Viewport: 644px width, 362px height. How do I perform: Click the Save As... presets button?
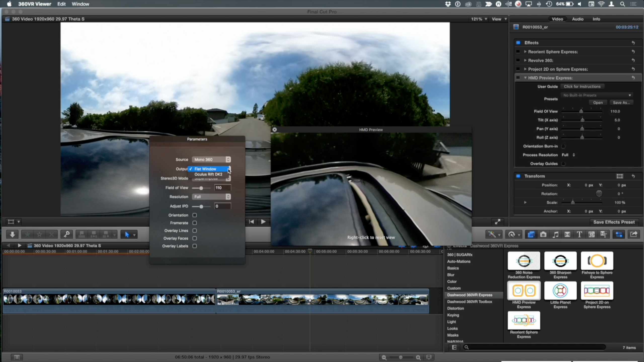coord(621,103)
